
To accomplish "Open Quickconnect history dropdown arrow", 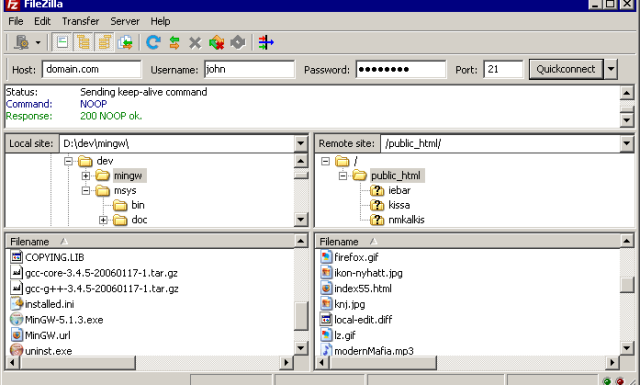I will (x=611, y=69).
